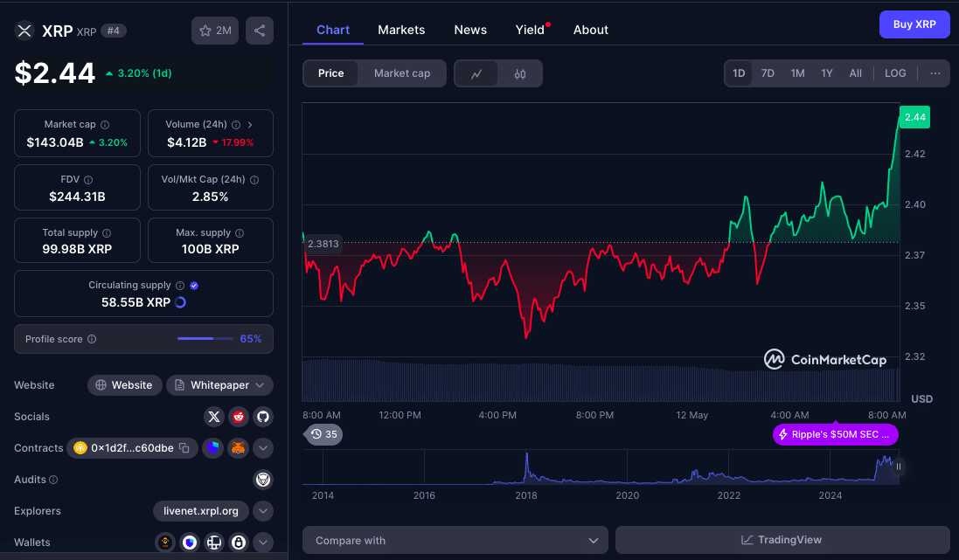The image size is (959, 560).
Task: Click the verified circulating supply badge
Action: pyautogui.click(x=194, y=286)
